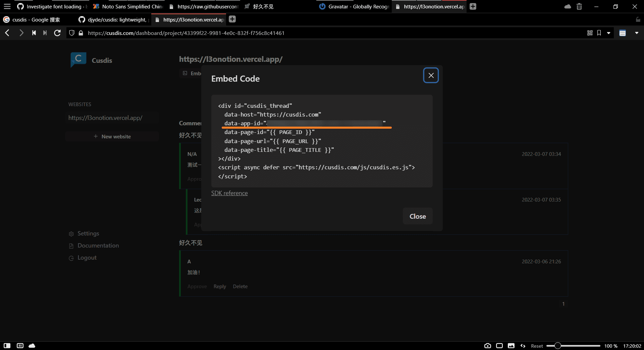This screenshot has width=644, height=350.
Task: Bookmark this page
Action: (x=599, y=33)
